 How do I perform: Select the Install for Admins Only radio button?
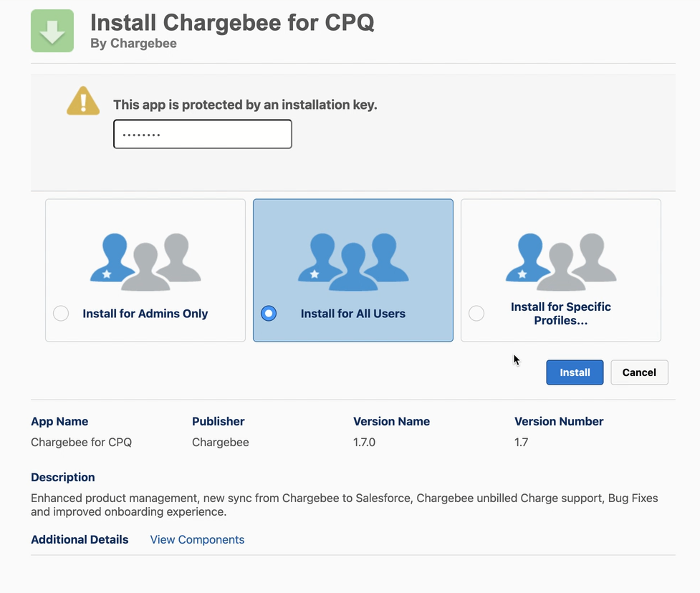(x=61, y=314)
